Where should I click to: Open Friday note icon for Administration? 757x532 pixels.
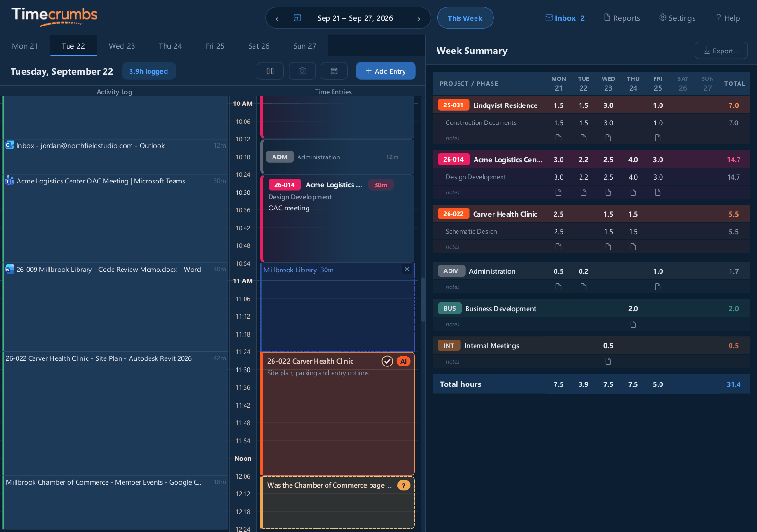click(x=658, y=287)
